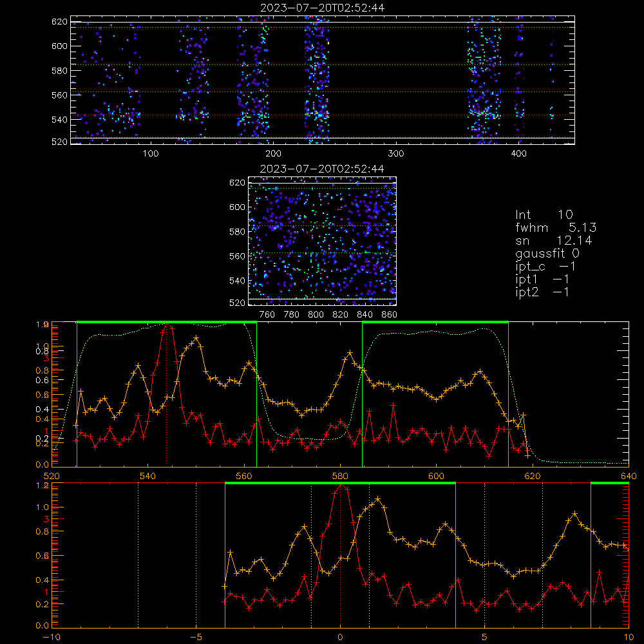Select the 'fwhm 5.13' readout line
Viewport: 644px width, 644px height.
[556, 227]
